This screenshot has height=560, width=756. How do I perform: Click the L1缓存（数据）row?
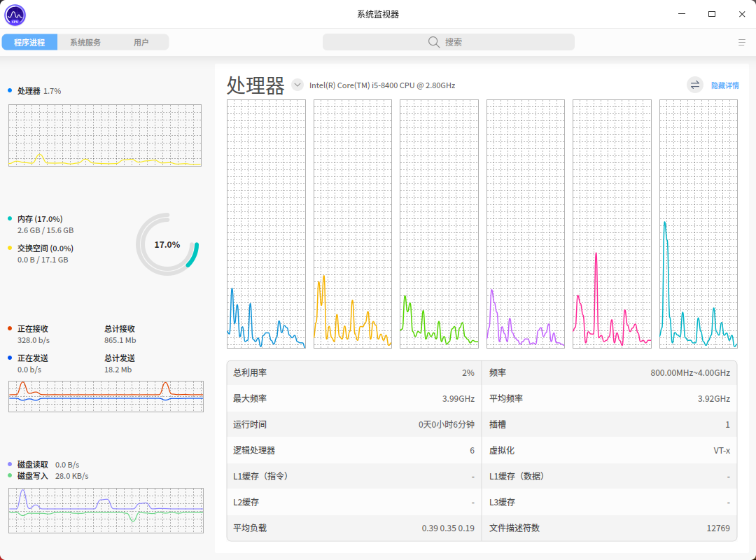[610, 476]
